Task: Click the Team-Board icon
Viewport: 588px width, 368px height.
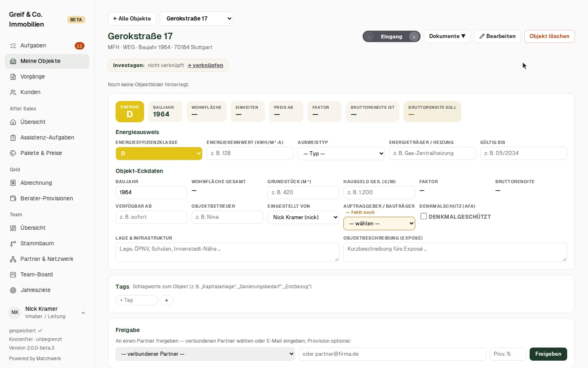Action: coord(13,275)
